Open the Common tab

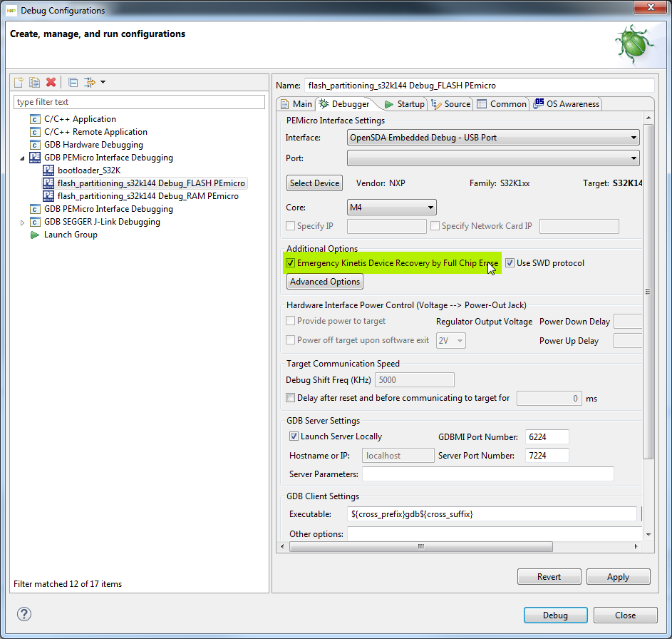tap(502, 104)
